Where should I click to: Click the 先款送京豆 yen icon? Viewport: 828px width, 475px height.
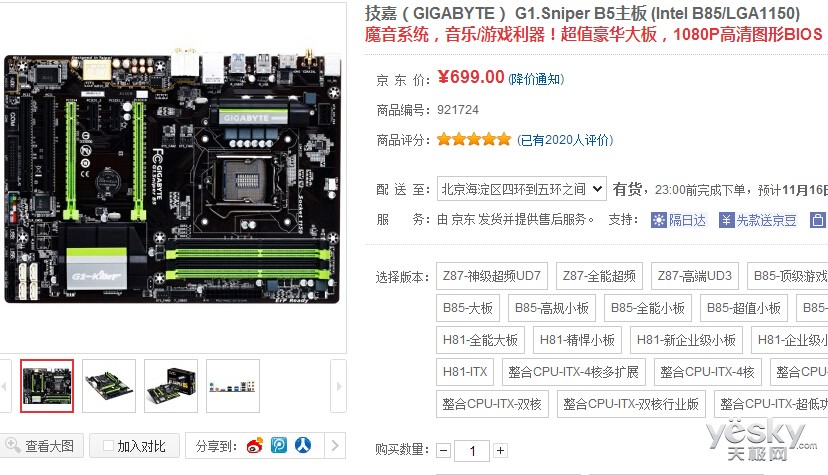(x=726, y=220)
